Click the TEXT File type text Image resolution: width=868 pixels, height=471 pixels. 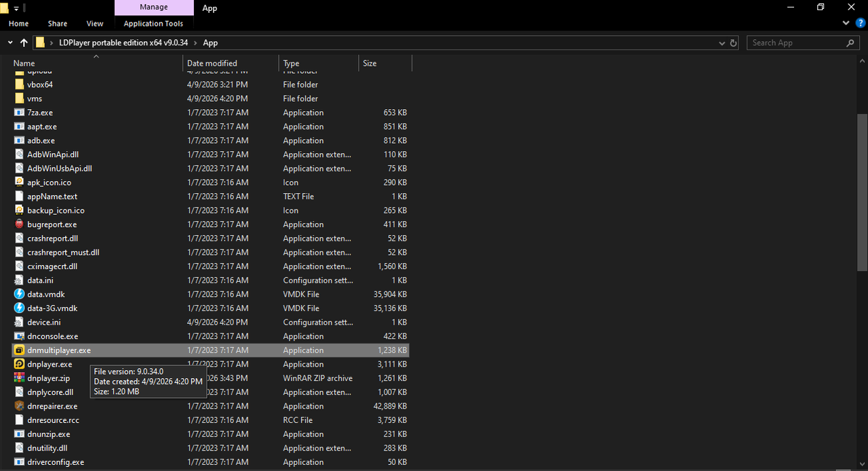click(299, 197)
